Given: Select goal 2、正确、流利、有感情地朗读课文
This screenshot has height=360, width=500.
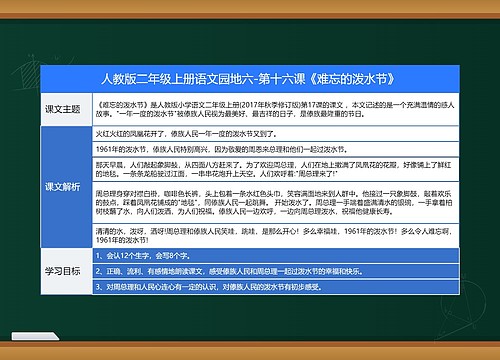Looking at the screenshot, I should tap(276, 271).
